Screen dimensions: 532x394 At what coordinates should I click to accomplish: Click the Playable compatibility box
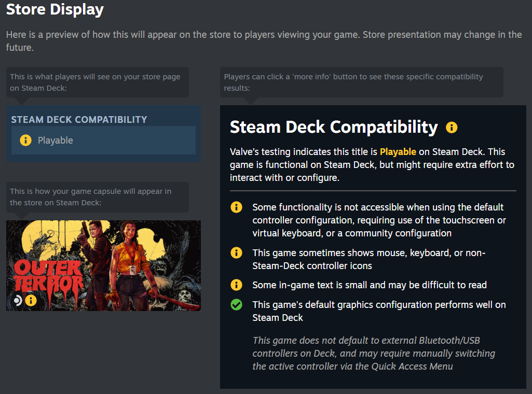103,140
